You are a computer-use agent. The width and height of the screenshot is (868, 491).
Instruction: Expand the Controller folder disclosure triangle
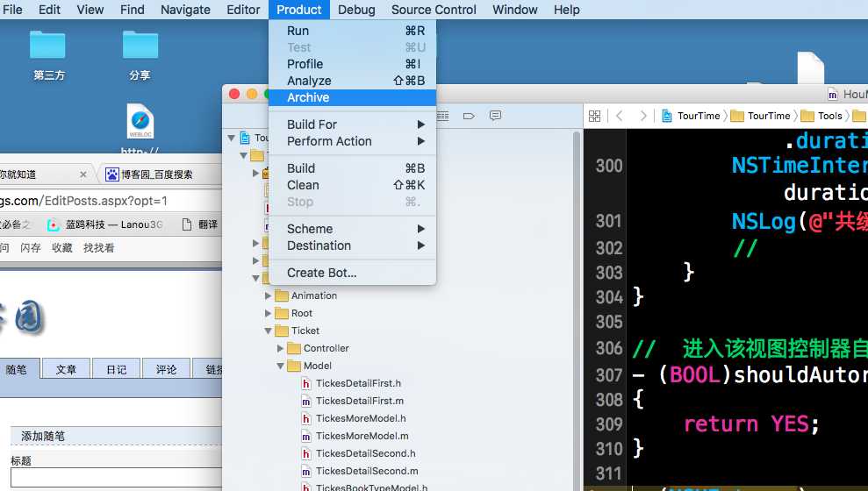click(x=280, y=348)
